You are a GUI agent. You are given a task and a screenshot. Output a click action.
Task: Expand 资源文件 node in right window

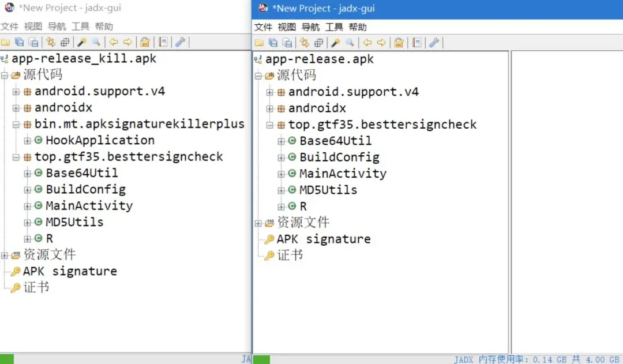(x=258, y=223)
